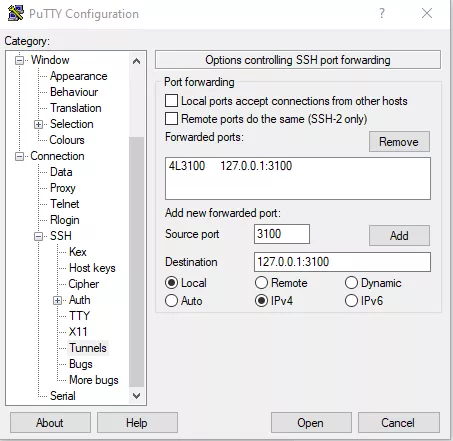
Task: Collapse the Window tree node
Action: [x=20, y=60]
